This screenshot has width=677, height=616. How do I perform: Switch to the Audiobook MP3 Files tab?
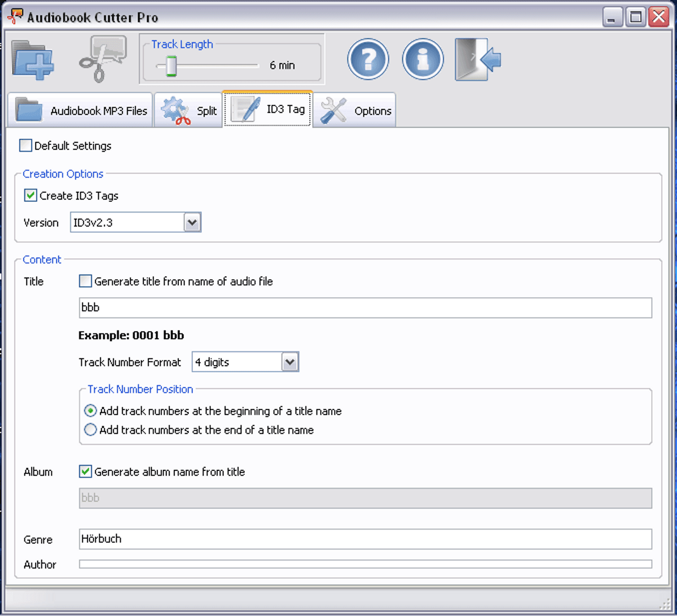(x=81, y=111)
